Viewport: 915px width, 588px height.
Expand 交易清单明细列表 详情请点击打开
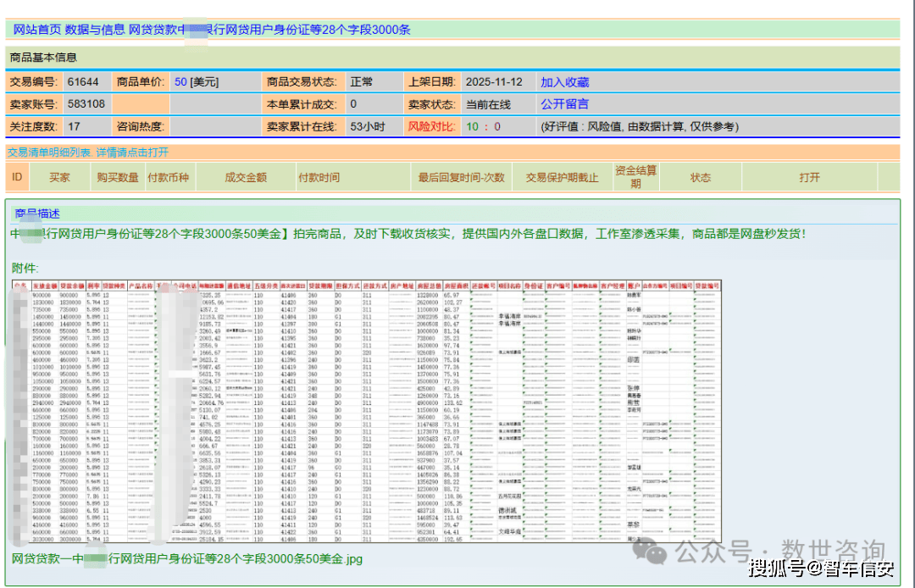87,153
